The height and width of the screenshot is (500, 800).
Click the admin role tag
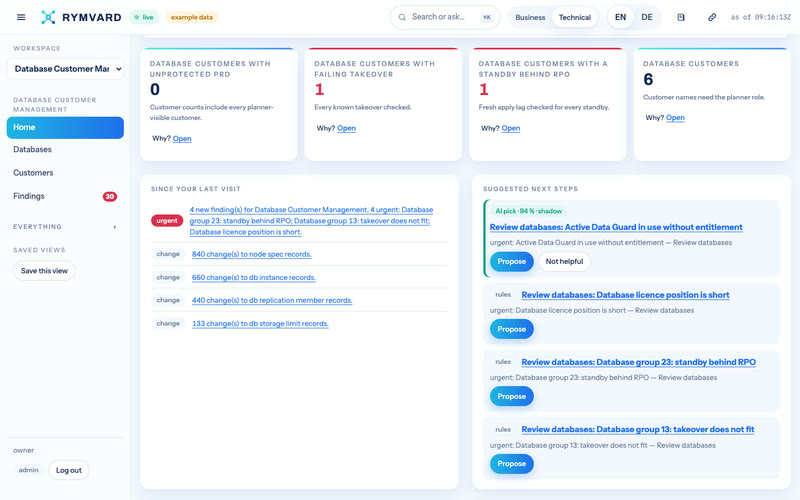(x=29, y=470)
